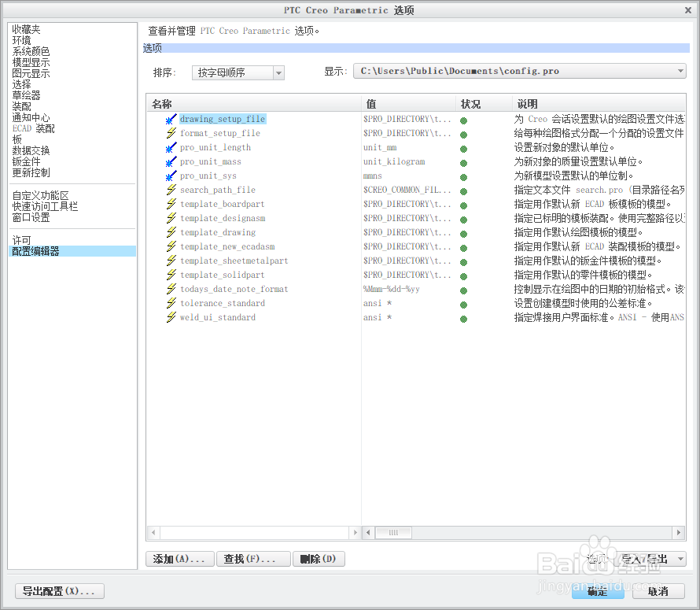Select 图元显示 category
700x610 pixels.
point(31,73)
